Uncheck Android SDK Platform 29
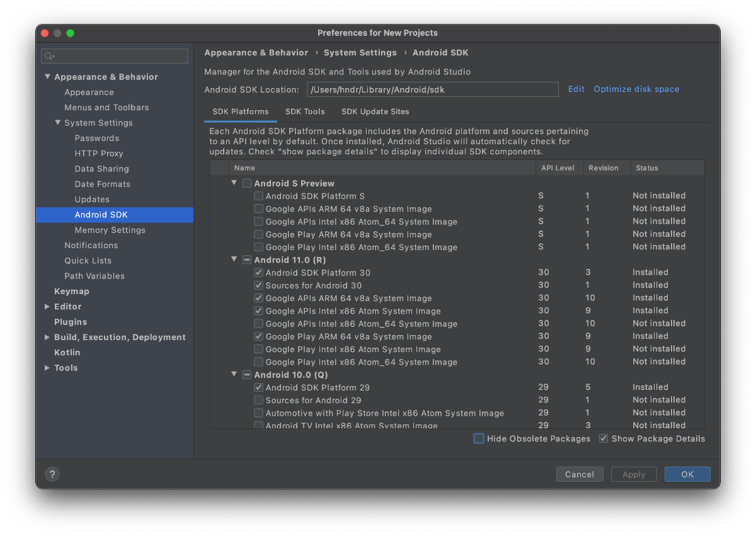This screenshot has height=536, width=756. (x=258, y=387)
